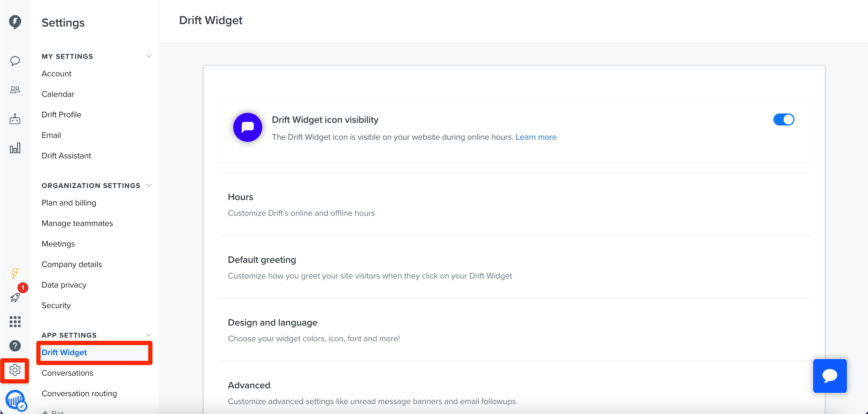868x414 pixels.
Task: Select Drift Assistant
Action: 66,156
